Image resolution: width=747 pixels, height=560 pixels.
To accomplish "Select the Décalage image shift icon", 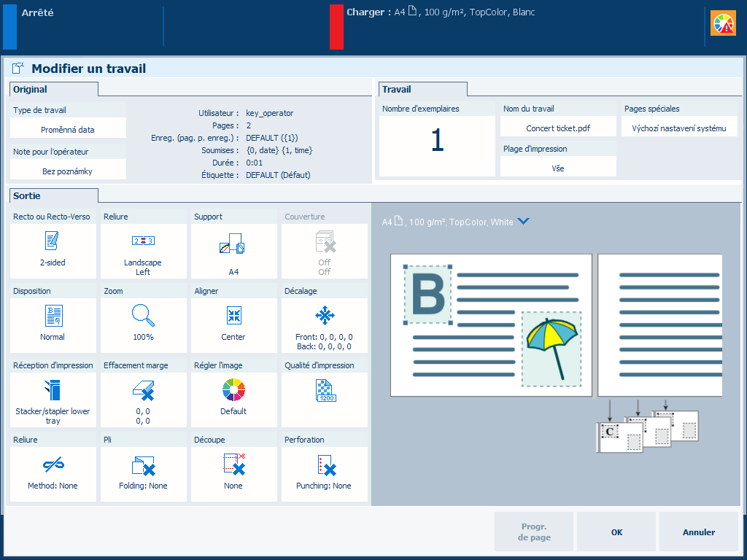I will coord(324,316).
